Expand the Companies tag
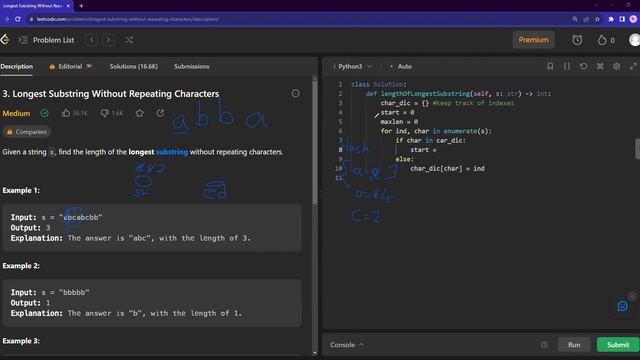The width and height of the screenshot is (640, 360). [27, 132]
